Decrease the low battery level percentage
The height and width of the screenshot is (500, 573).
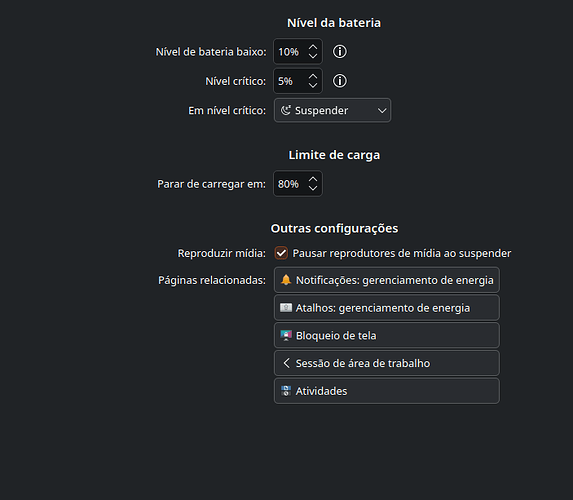point(313,56)
